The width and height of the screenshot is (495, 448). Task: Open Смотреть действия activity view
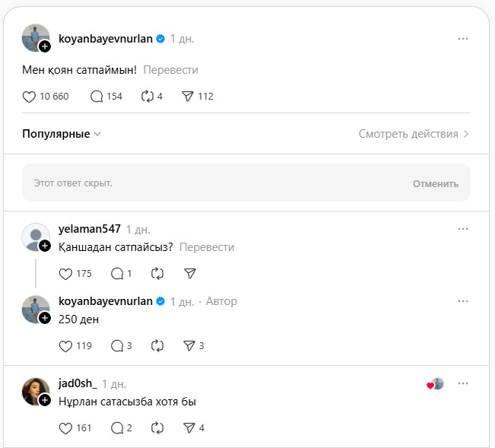pos(414,134)
